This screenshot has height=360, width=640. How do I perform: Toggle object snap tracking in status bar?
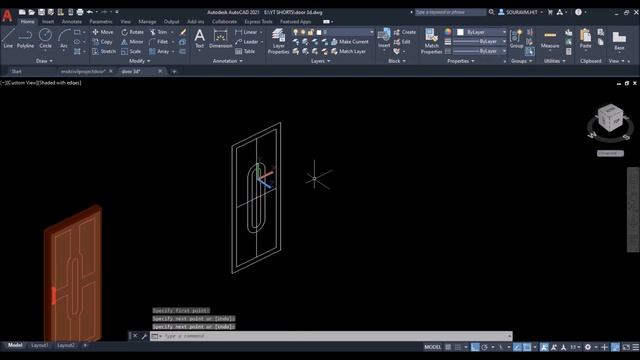coord(517,347)
